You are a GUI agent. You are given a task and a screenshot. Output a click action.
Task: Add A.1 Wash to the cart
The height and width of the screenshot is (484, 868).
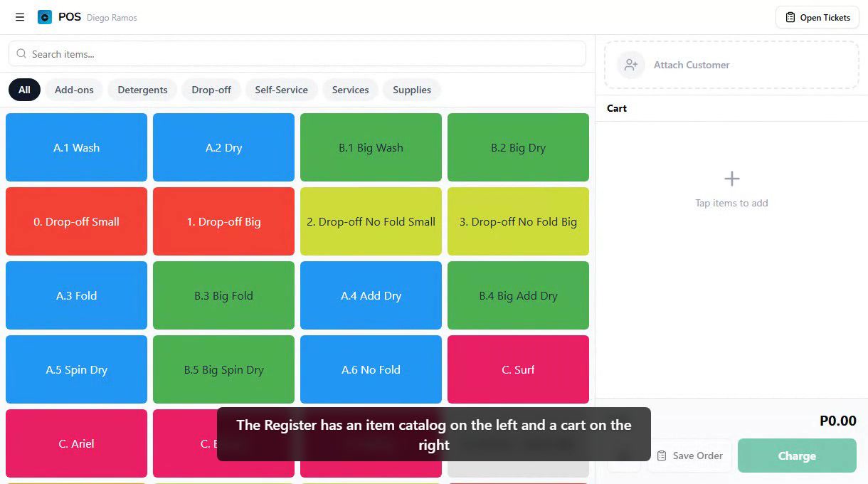76,147
